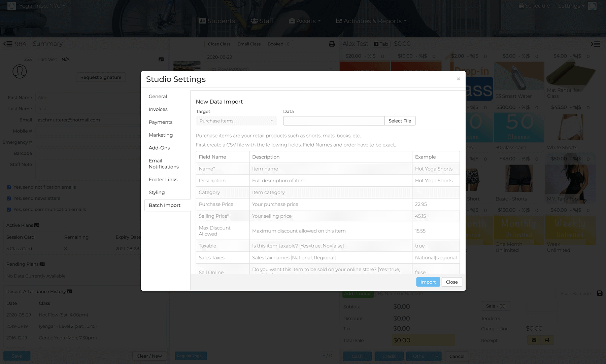Toggle 'Yes, send newsletters' checkbox
The width and height of the screenshot is (606, 364).
(x=9, y=198)
